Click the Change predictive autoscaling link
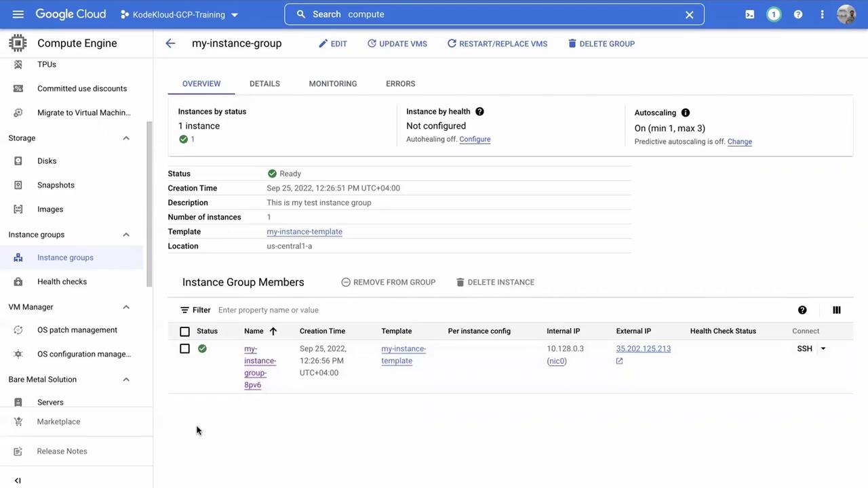868x488 pixels. click(x=740, y=142)
